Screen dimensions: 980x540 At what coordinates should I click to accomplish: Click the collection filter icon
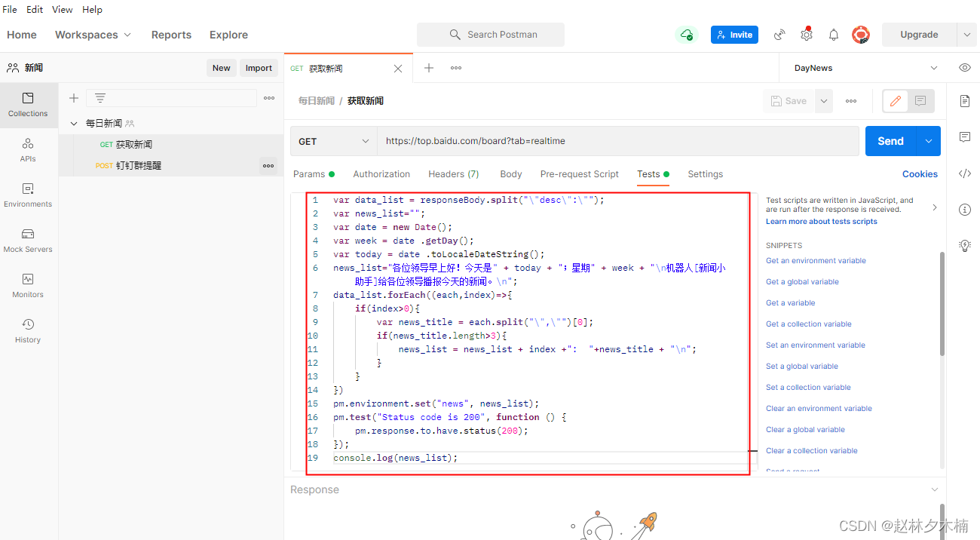pyautogui.click(x=100, y=98)
